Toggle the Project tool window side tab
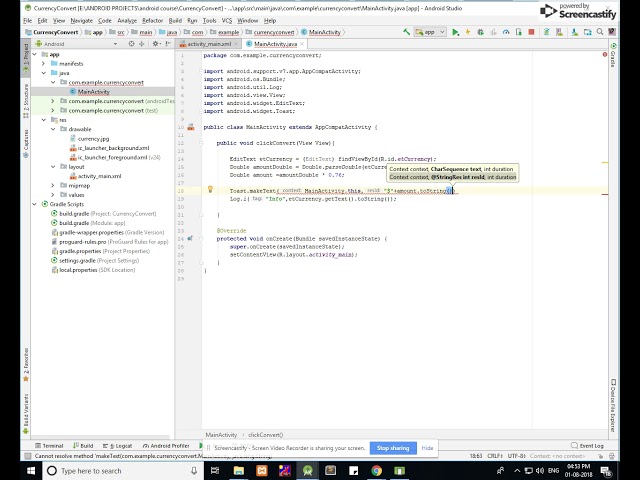This screenshot has height=480, width=640. point(26,58)
